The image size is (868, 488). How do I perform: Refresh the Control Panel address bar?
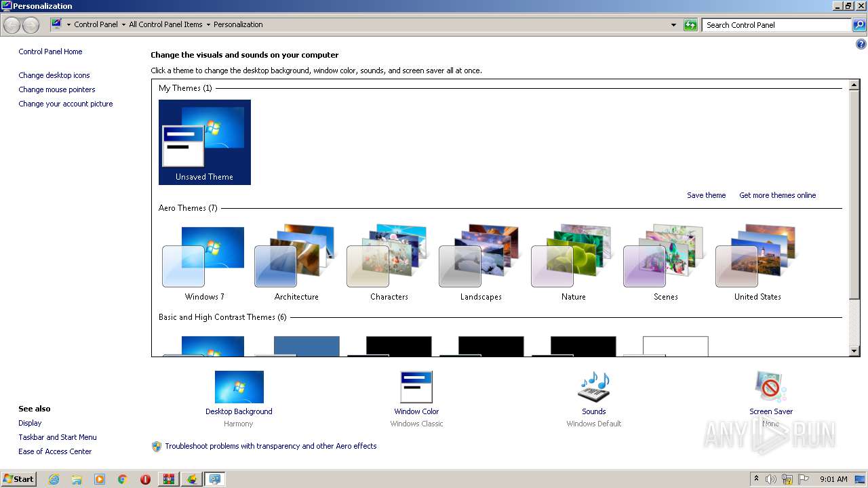pyautogui.click(x=690, y=25)
